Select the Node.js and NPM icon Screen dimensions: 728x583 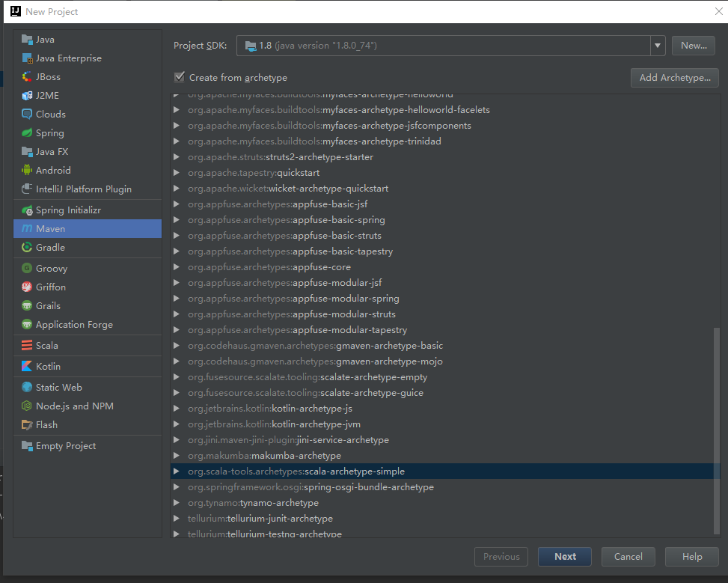(27, 406)
